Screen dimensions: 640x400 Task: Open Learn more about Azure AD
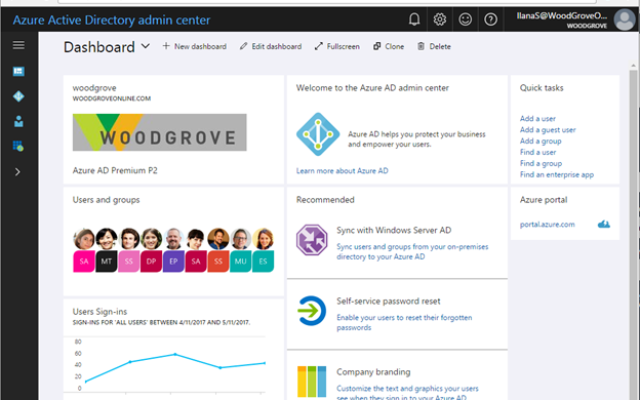pyautogui.click(x=342, y=171)
